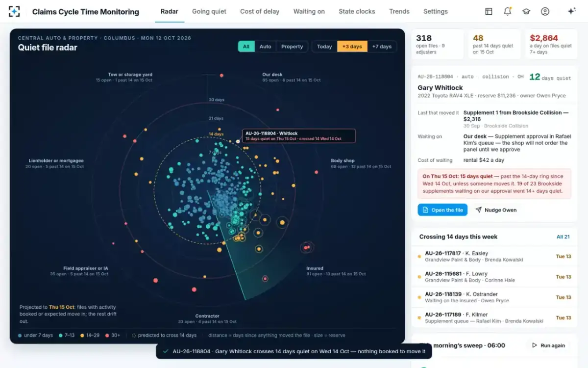Image resolution: width=588 pixels, height=368 pixels.
Task: Click the 30 days ring label
Action: (x=217, y=100)
